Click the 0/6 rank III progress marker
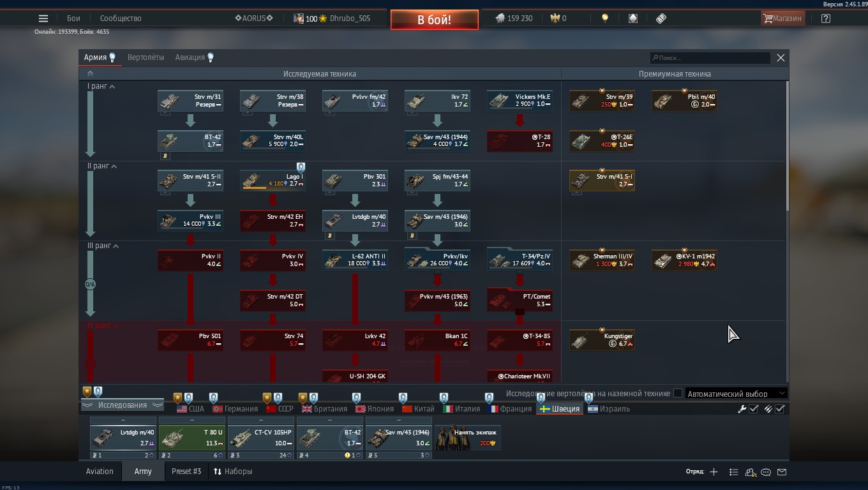Image resolution: width=868 pixels, height=490 pixels. [x=90, y=285]
